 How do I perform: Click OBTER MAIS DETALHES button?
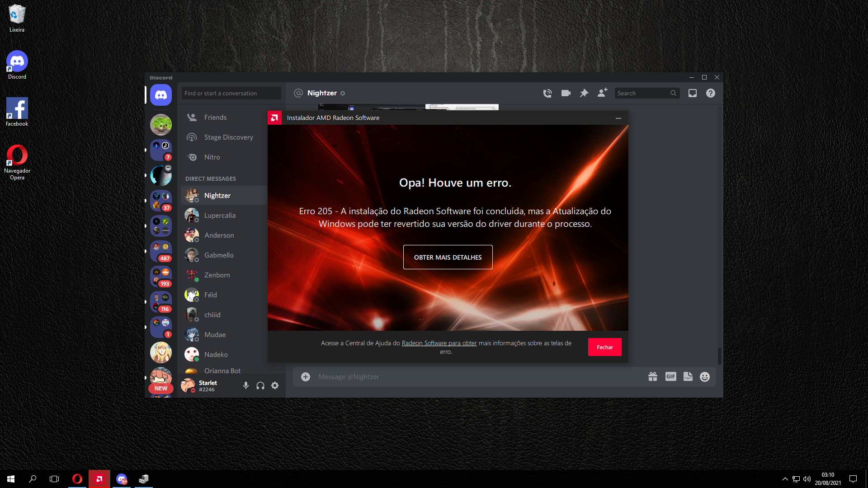click(x=448, y=257)
